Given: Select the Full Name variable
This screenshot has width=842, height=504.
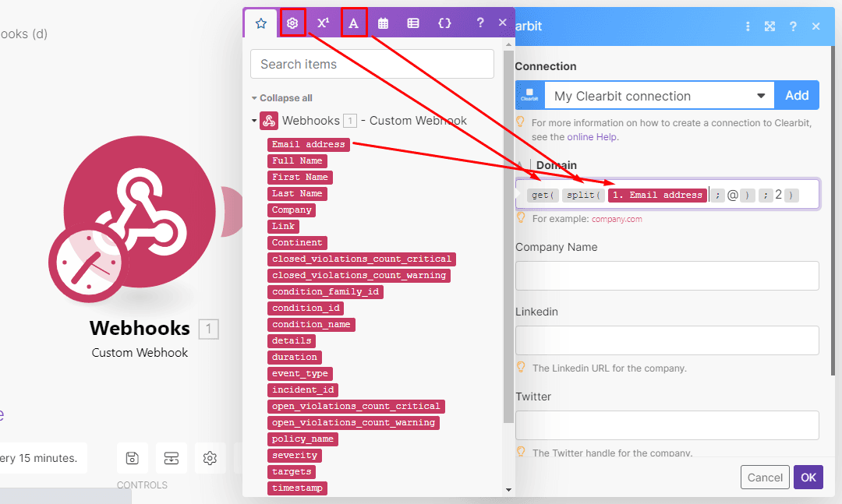Looking at the screenshot, I should (x=297, y=160).
